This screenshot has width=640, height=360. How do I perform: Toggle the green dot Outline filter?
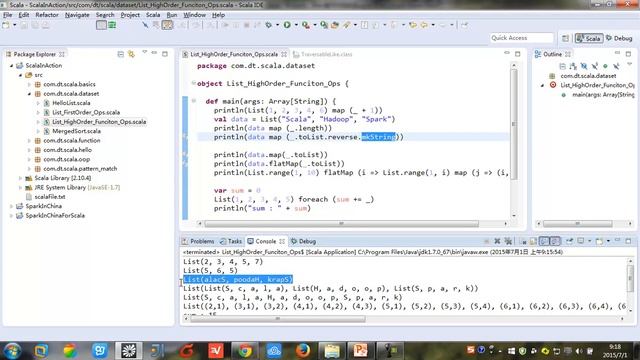click(605, 66)
